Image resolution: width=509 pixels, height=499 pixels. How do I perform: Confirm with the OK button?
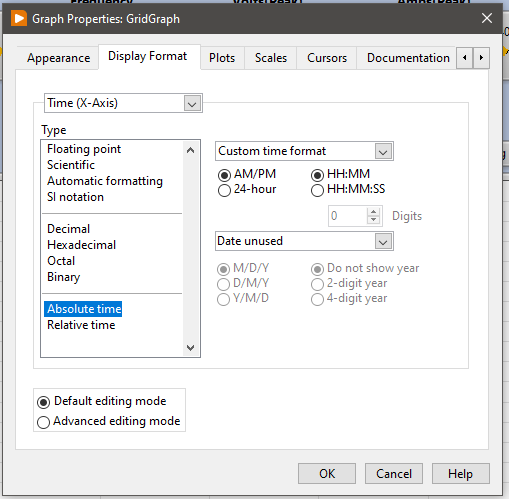[x=327, y=473]
